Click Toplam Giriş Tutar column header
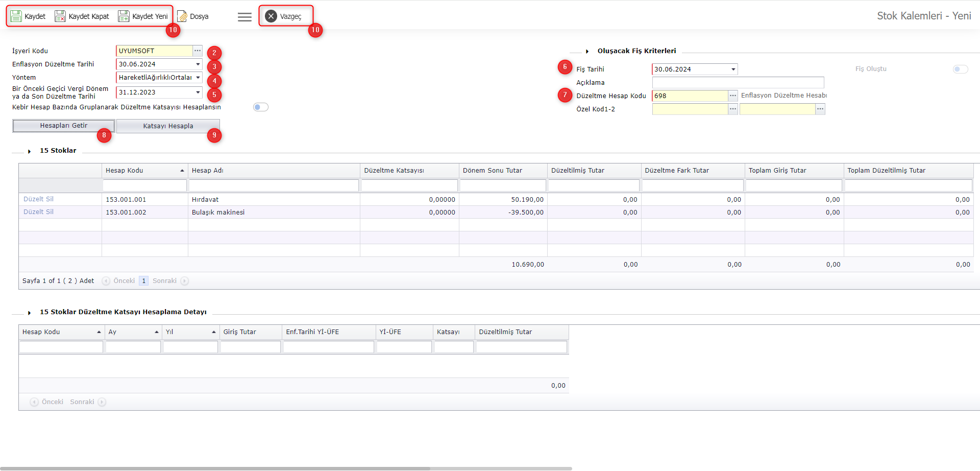The width and height of the screenshot is (980, 471). [x=794, y=171]
